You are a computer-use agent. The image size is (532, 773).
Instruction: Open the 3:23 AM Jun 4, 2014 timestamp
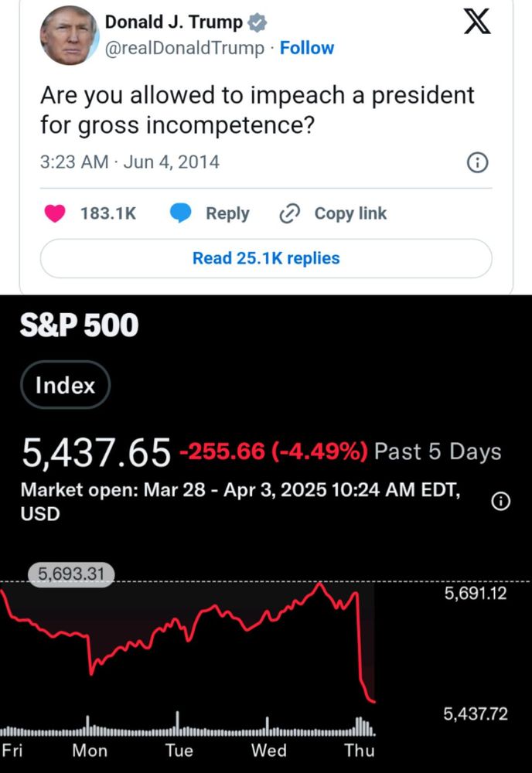[130, 162]
